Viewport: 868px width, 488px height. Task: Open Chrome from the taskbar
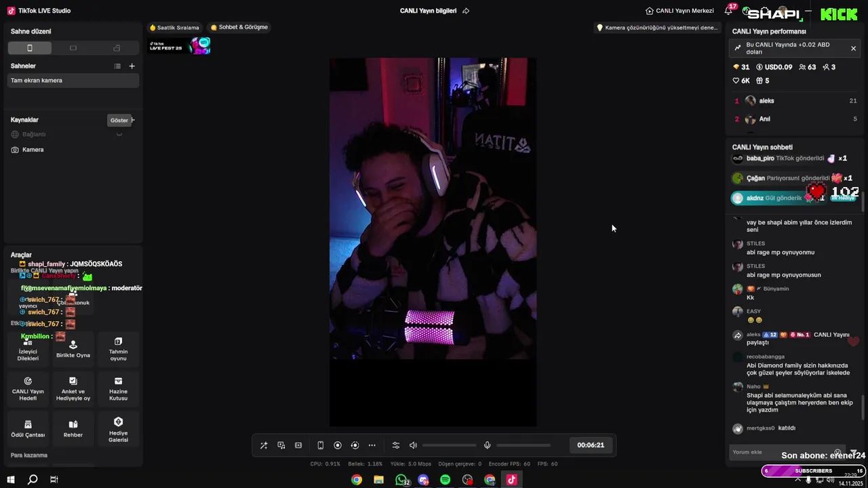[357, 480]
